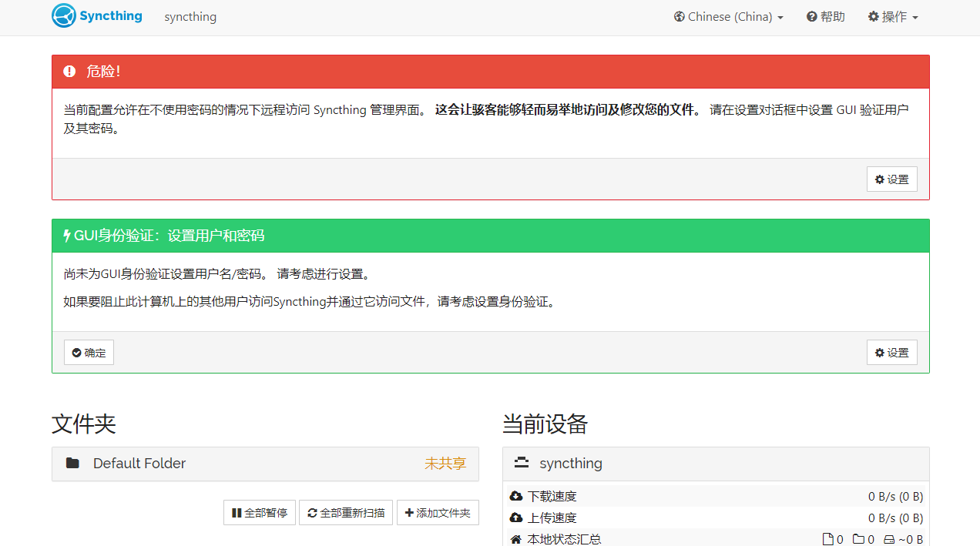Click the lightning bolt icon in GUI身份验证 header
Viewport: 980px width, 546px height.
[67, 236]
